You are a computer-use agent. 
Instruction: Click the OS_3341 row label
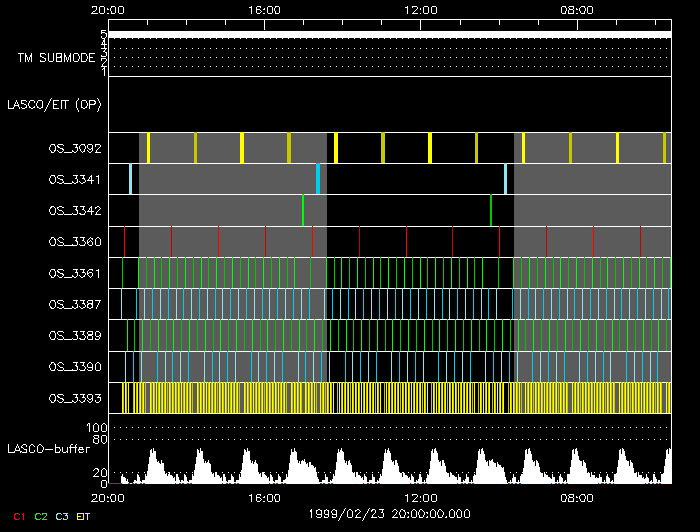(x=74, y=180)
